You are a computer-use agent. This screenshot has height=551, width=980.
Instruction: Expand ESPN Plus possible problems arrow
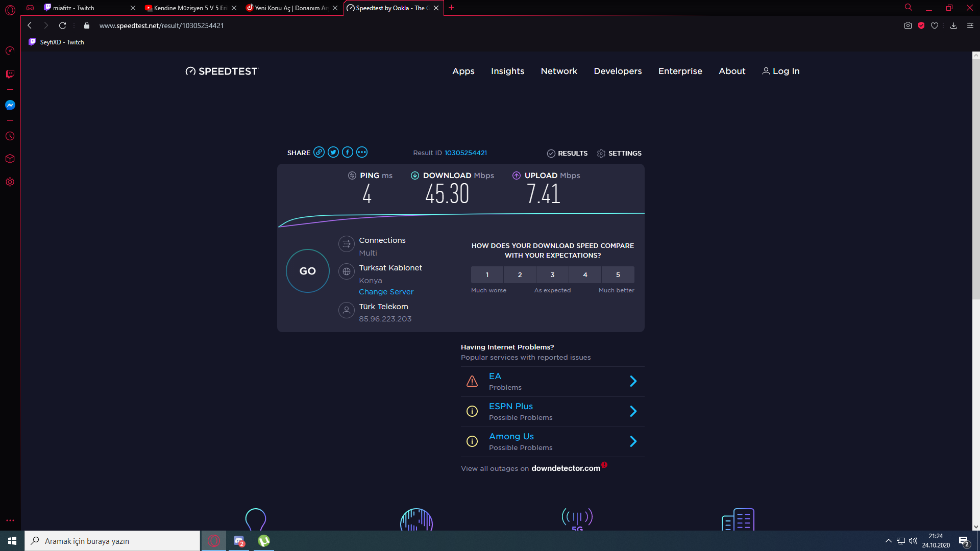[x=633, y=411]
